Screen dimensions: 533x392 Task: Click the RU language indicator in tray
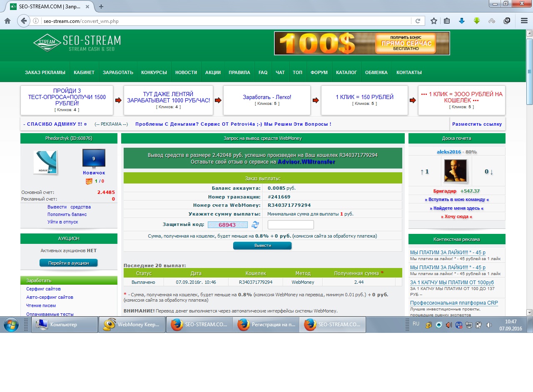pos(416,324)
